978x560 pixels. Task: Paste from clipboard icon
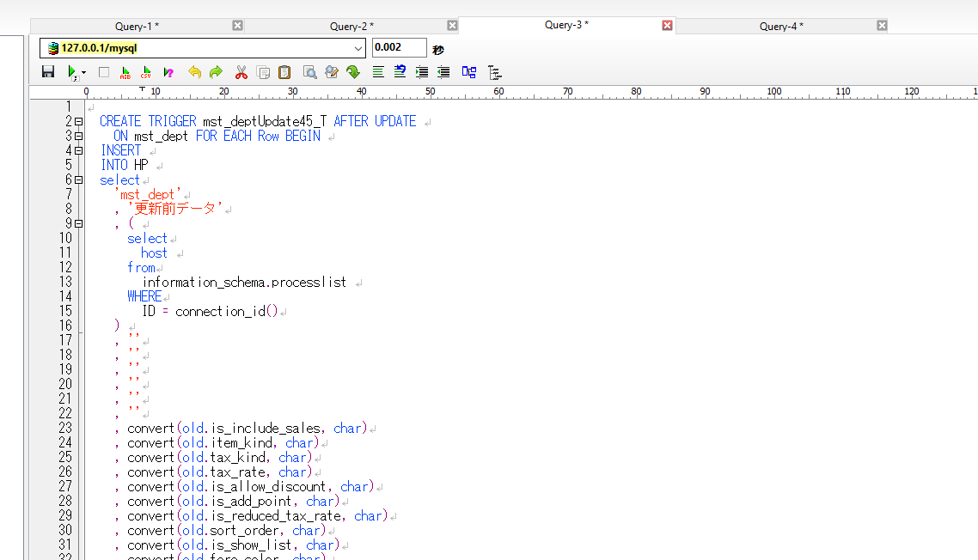tap(284, 72)
